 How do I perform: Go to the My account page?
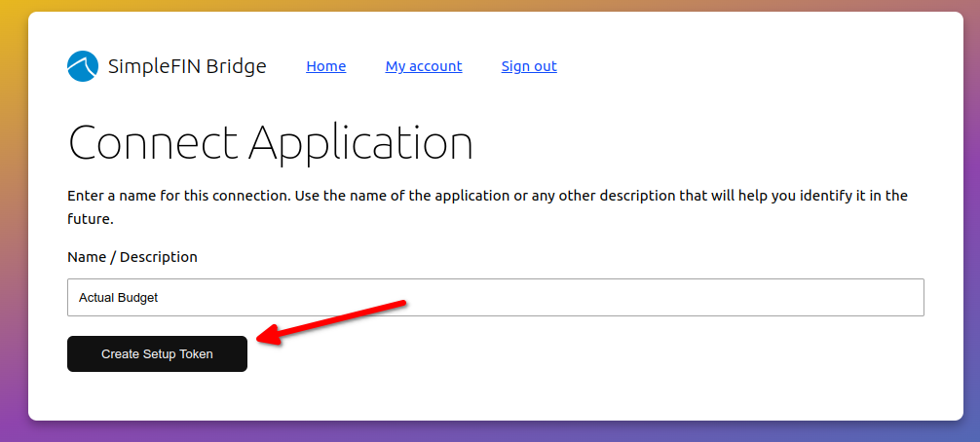point(424,66)
